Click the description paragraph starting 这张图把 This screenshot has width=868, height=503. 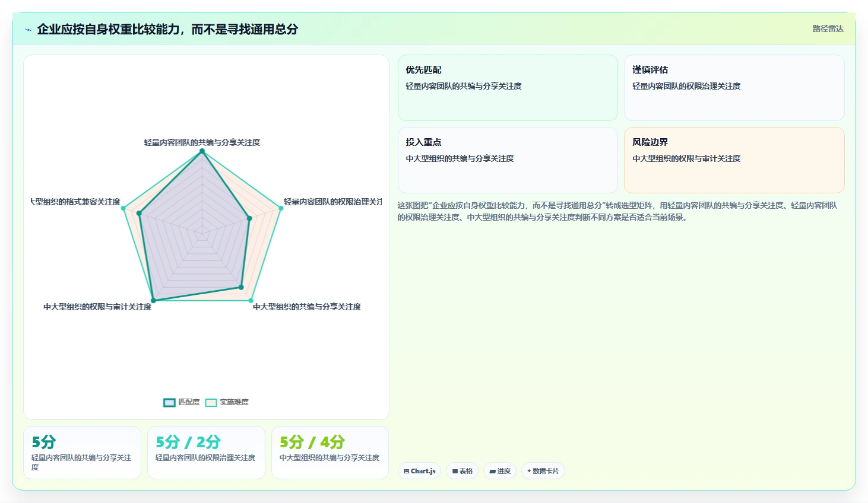click(617, 211)
